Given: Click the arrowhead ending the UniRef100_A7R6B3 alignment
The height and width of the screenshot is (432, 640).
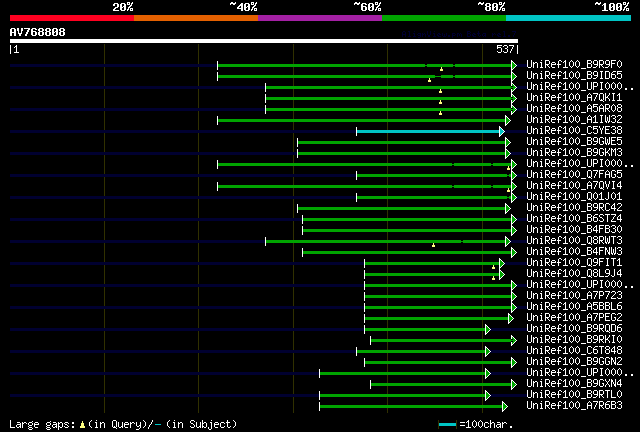Looking at the screenshot, I should pos(505,407).
